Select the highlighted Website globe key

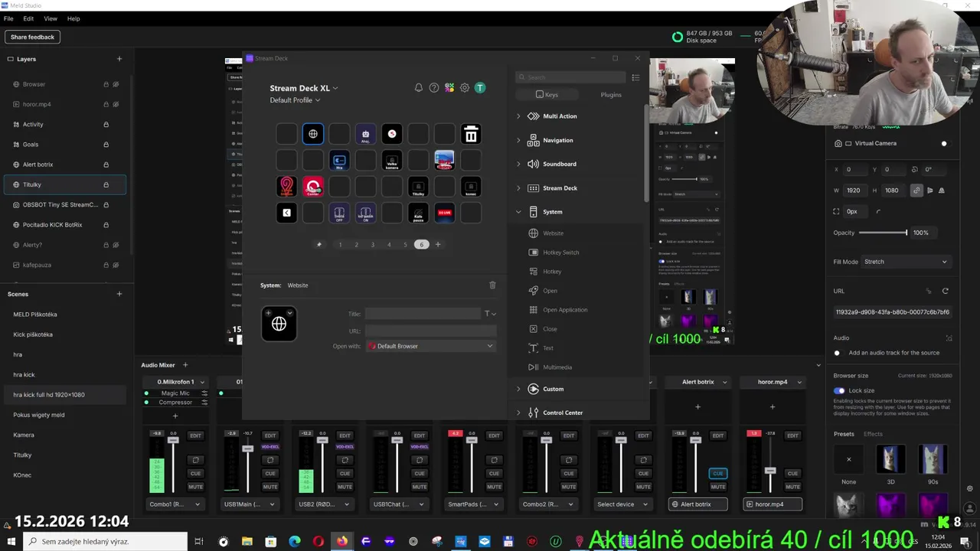point(313,135)
